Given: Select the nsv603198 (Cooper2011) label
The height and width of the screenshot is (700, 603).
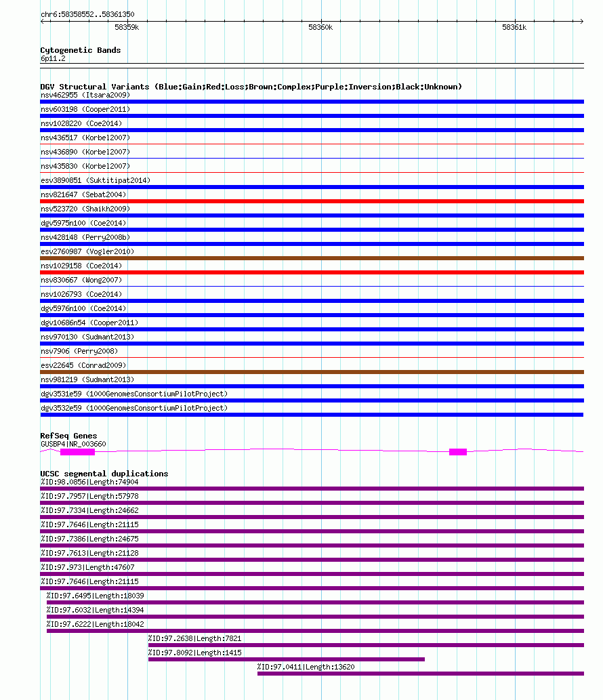Looking at the screenshot, I should coord(85,109).
